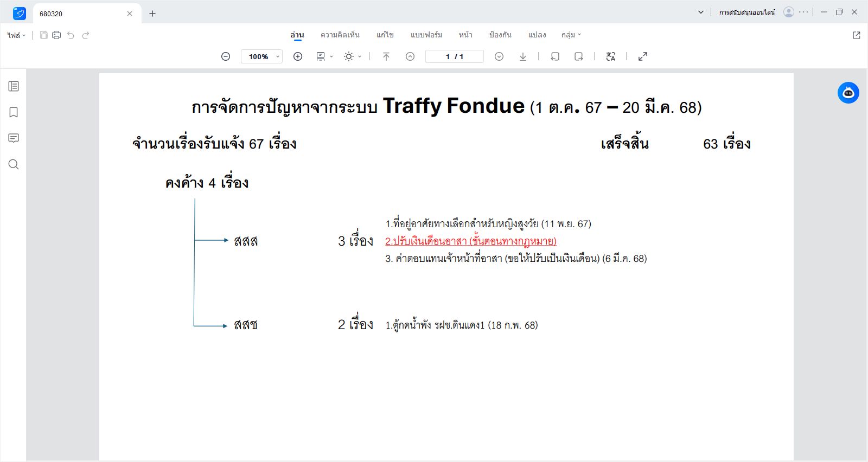The width and height of the screenshot is (868, 462).
Task: Go to the previous page
Action: tap(410, 56)
